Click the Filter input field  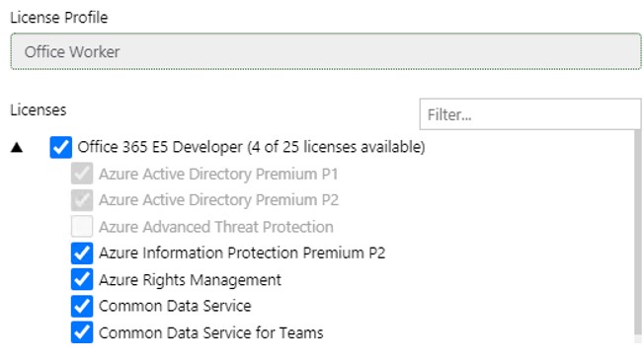coord(529,114)
